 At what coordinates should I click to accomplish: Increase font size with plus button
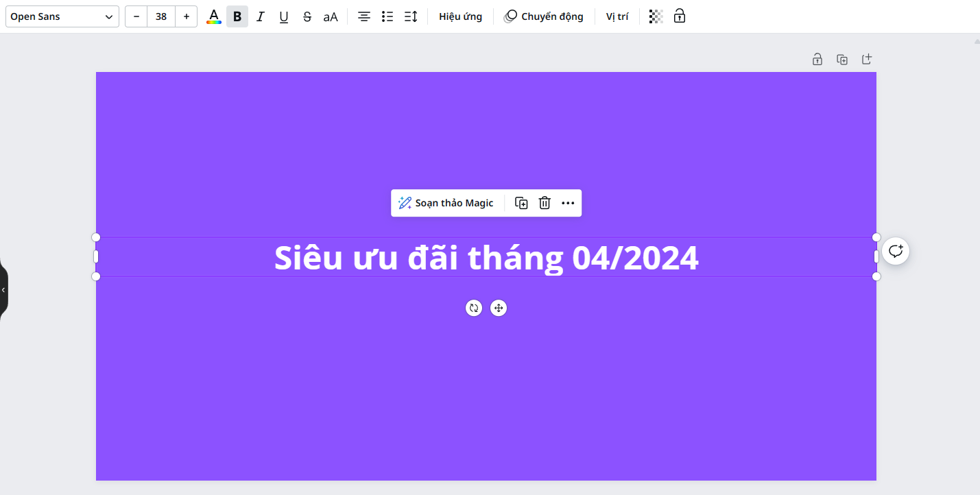click(187, 16)
